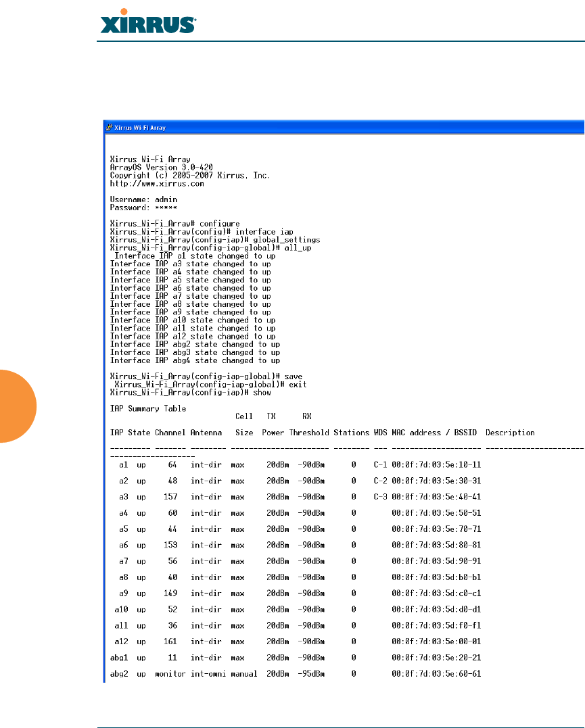Click the 'Antenna' column header
The image size is (585, 728).
tap(206, 433)
